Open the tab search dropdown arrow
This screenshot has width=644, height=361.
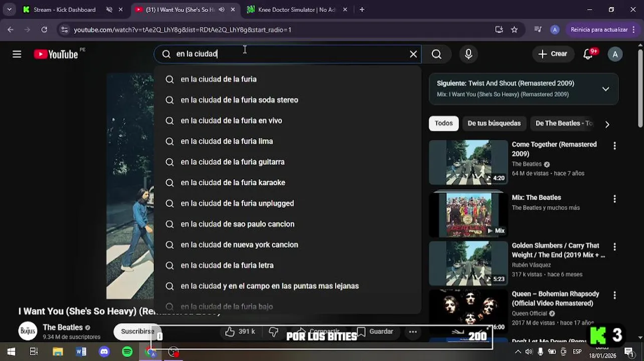(x=9, y=10)
